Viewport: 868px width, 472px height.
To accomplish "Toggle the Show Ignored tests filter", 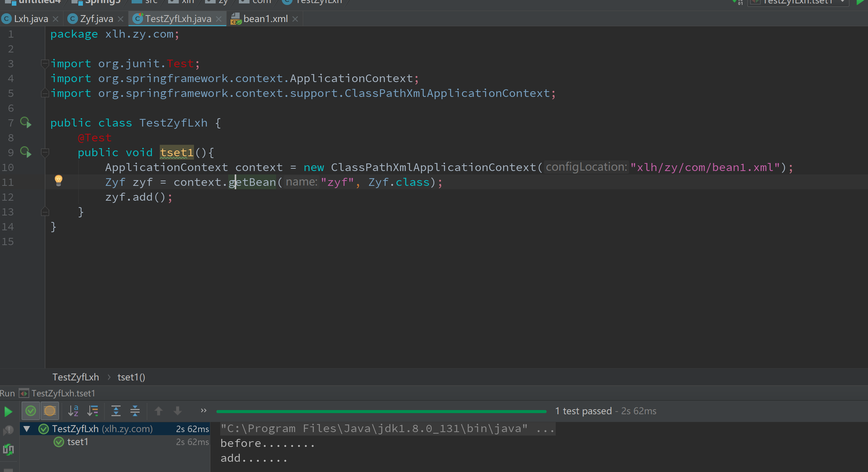I will (50, 411).
